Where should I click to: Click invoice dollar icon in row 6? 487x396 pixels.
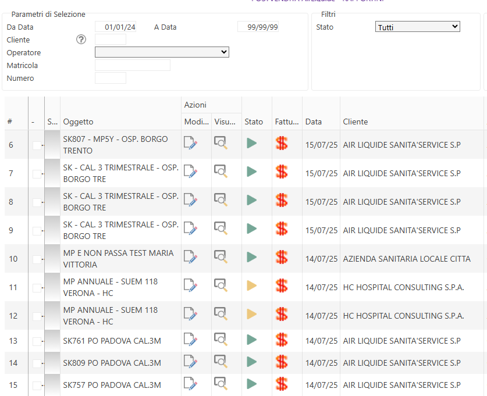[x=282, y=144]
